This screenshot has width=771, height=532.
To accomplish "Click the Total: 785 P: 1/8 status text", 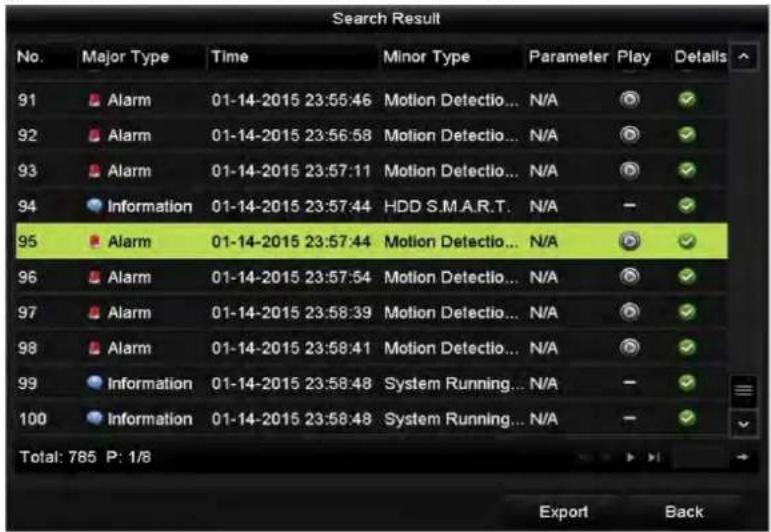I will point(86,457).
